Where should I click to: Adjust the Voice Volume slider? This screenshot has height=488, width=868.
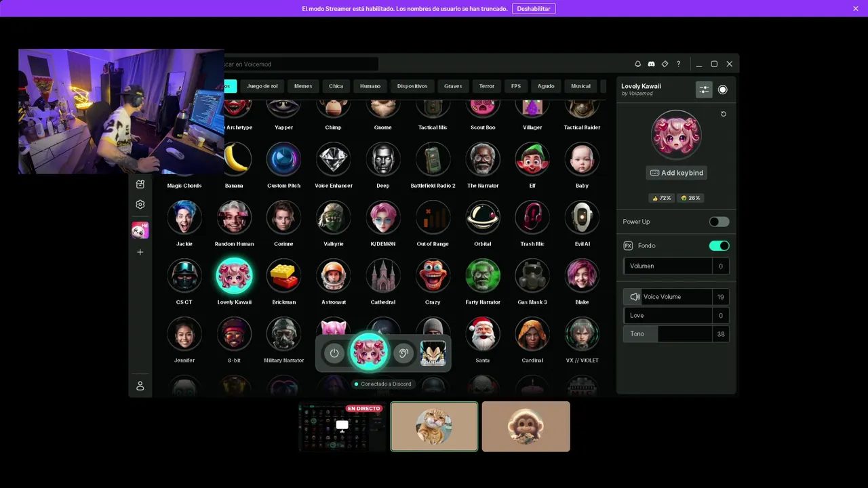[677, 297]
